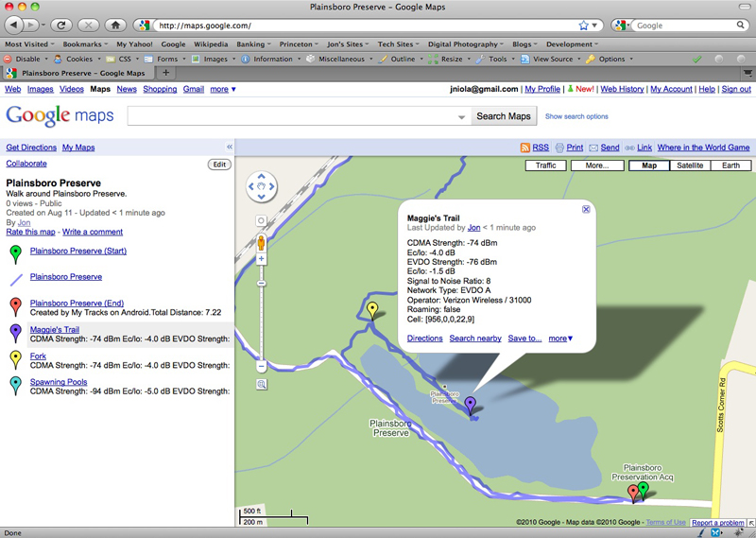The image size is (756, 538).
Task: Open the Digital Photography bookmarks folder
Action: [x=465, y=44]
